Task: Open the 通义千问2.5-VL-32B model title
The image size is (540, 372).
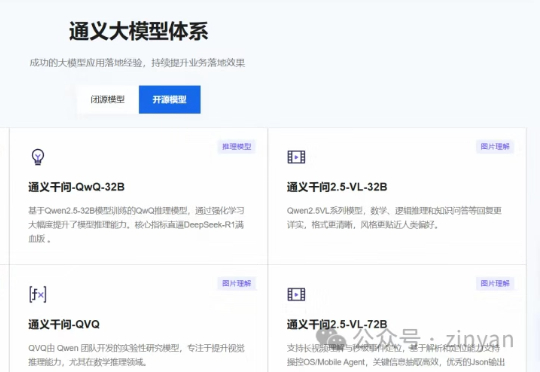Action: coord(337,187)
